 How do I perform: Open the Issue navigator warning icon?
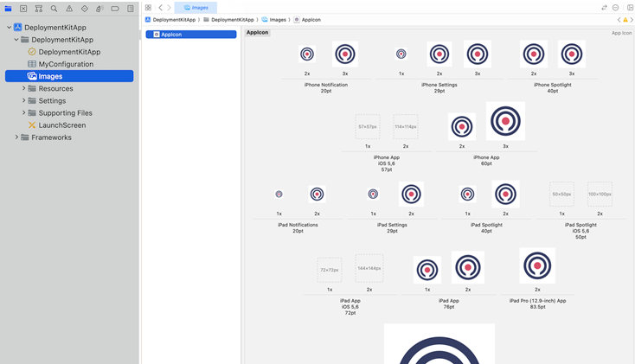click(69, 9)
